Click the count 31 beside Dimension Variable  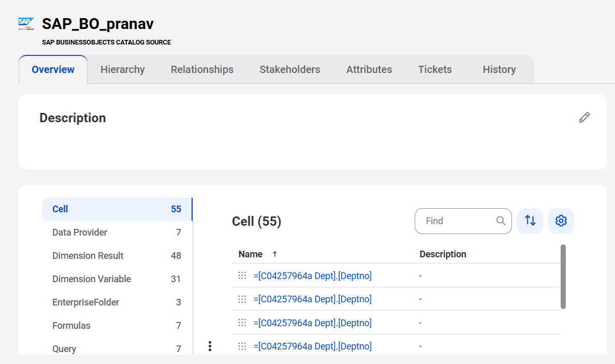[x=175, y=279]
